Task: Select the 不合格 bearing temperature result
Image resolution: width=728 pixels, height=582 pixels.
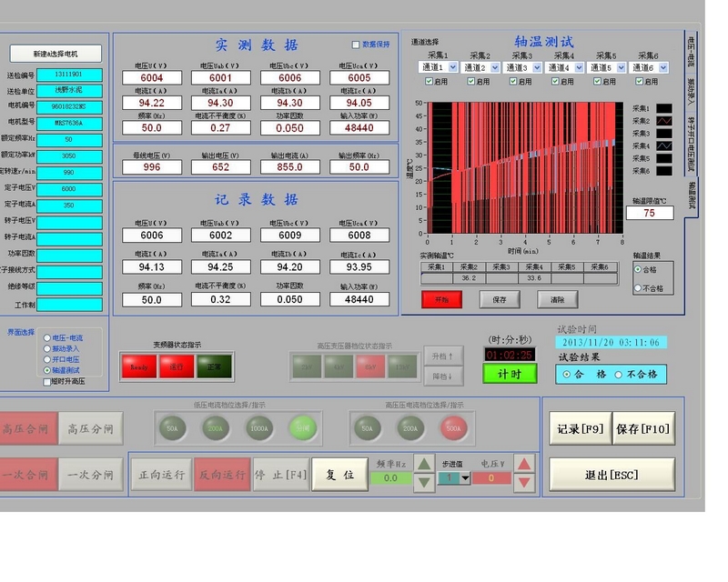Action: 639,288
